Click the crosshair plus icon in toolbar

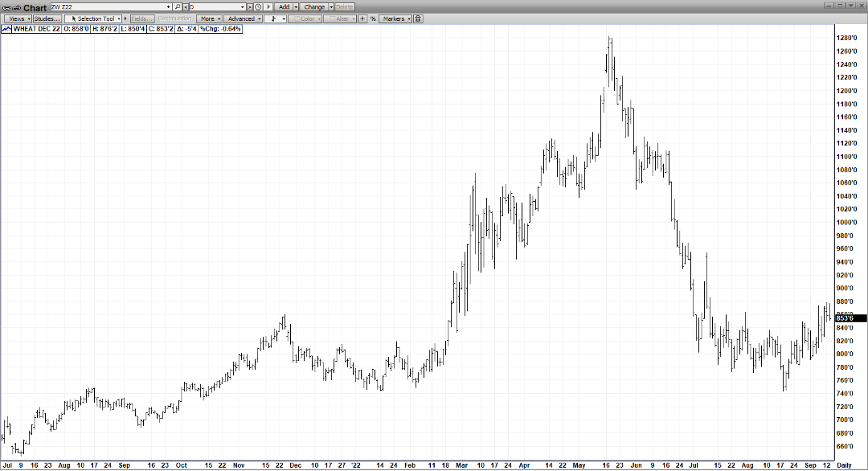tap(362, 18)
